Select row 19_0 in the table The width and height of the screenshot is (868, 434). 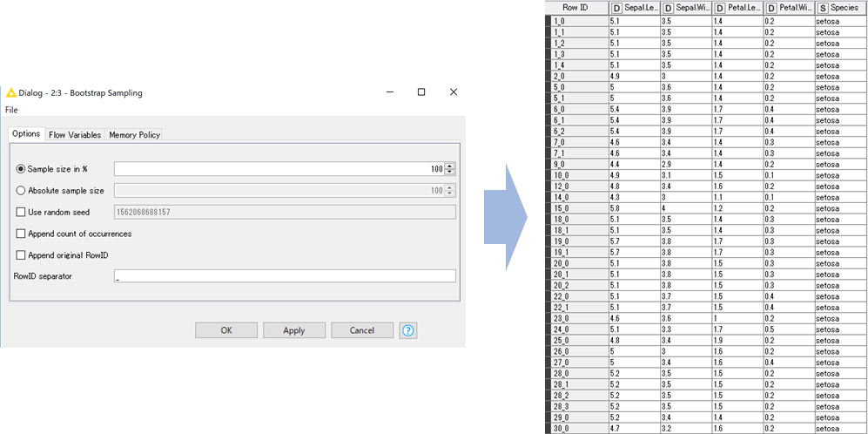706,241
